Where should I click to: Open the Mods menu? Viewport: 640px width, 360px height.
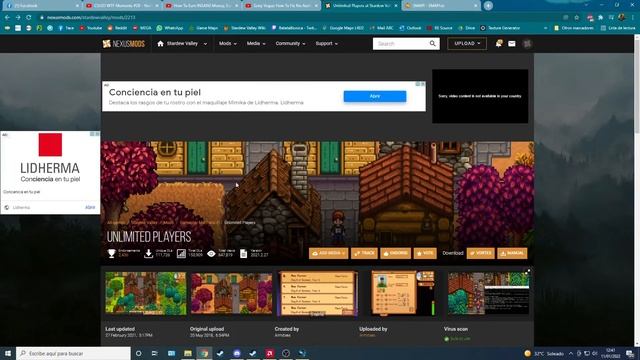coord(227,43)
